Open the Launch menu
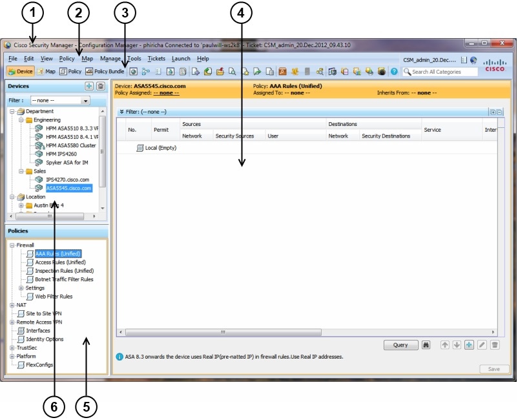 point(181,58)
